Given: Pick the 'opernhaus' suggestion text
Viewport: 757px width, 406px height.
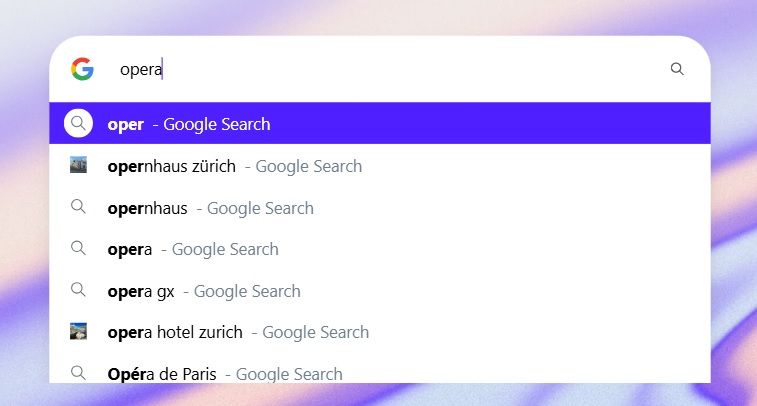Looking at the screenshot, I should click(147, 209).
